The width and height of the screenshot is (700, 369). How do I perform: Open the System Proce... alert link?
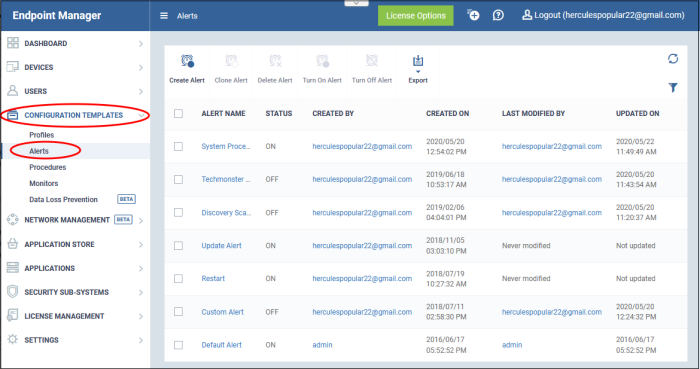pyautogui.click(x=225, y=146)
